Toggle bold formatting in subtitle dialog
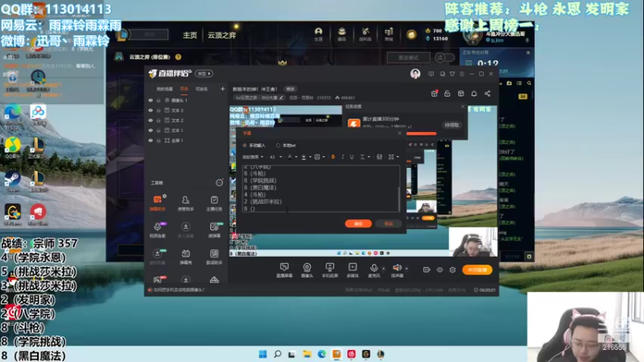The width and height of the screenshot is (644, 362). coord(332,157)
